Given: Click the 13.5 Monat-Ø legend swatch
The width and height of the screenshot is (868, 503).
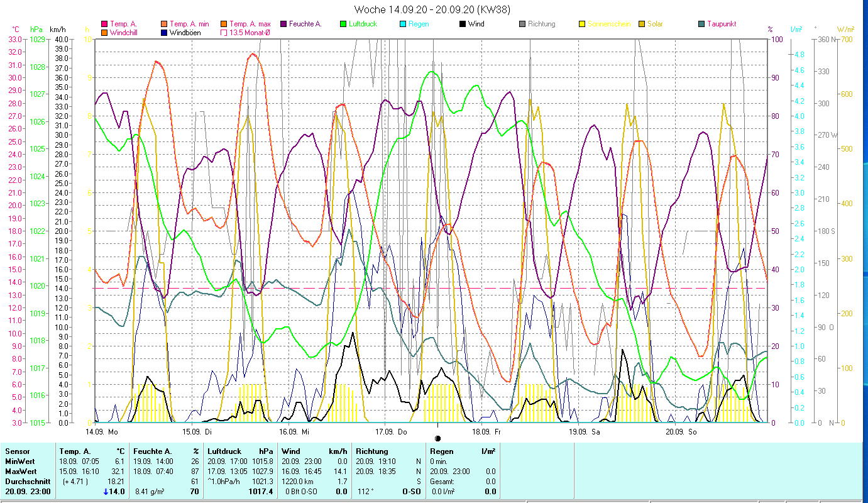Looking at the screenshot, I should point(223,32).
